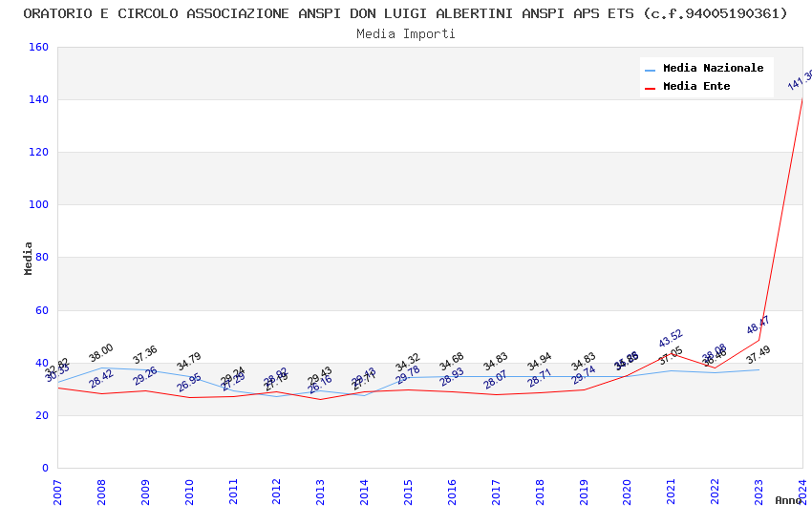This screenshot has height=525, width=812.
Task: Click the data label 34.68 for 2016
Action: 452,362
